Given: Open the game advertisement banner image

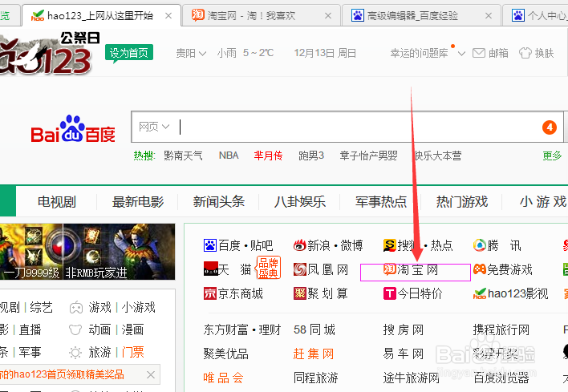Looking at the screenshot, I should 87,252.
